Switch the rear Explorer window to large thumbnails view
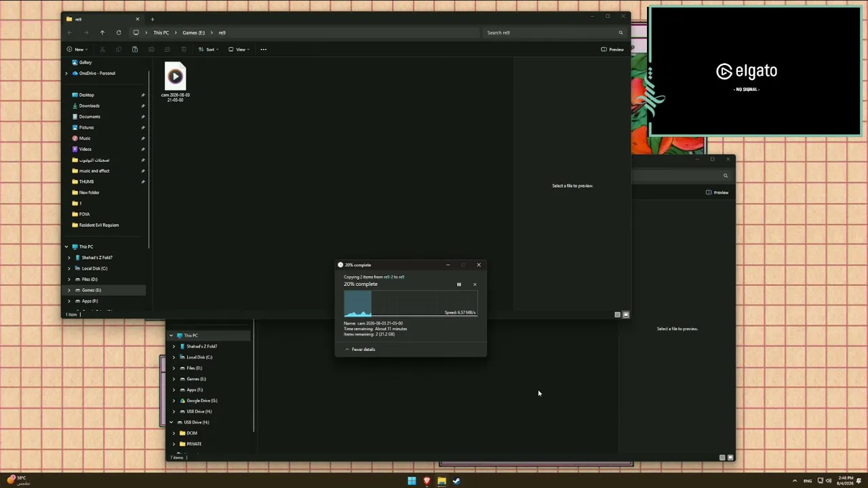 pyautogui.click(x=730, y=457)
